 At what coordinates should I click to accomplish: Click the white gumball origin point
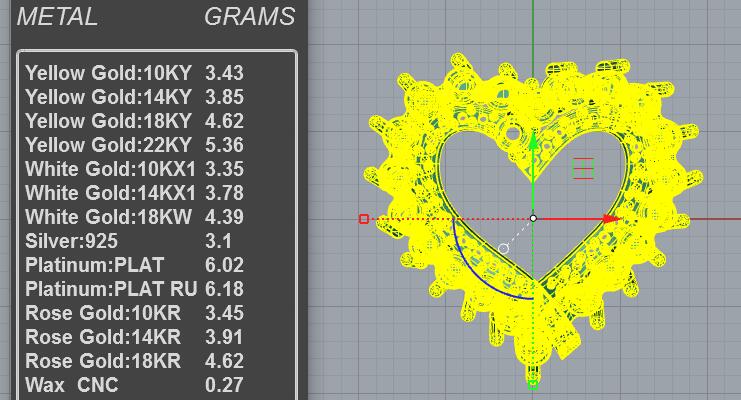534,218
